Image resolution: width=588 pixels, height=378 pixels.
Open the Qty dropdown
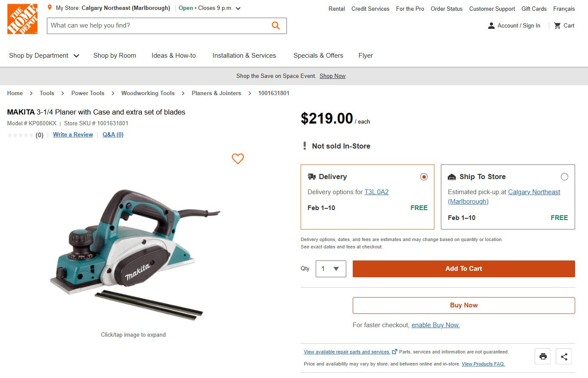point(330,268)
